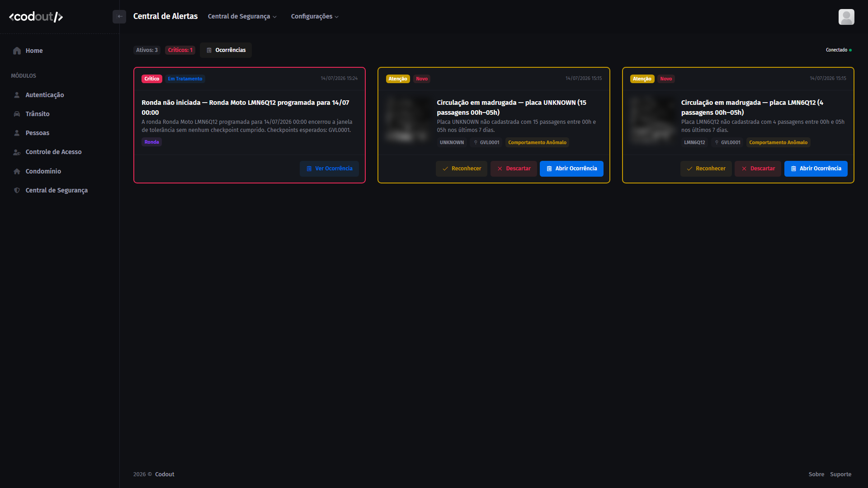Screen dimensions: 868x488
Task: Collapse sidebar with the back arrow icon
Action: point(119,17)
